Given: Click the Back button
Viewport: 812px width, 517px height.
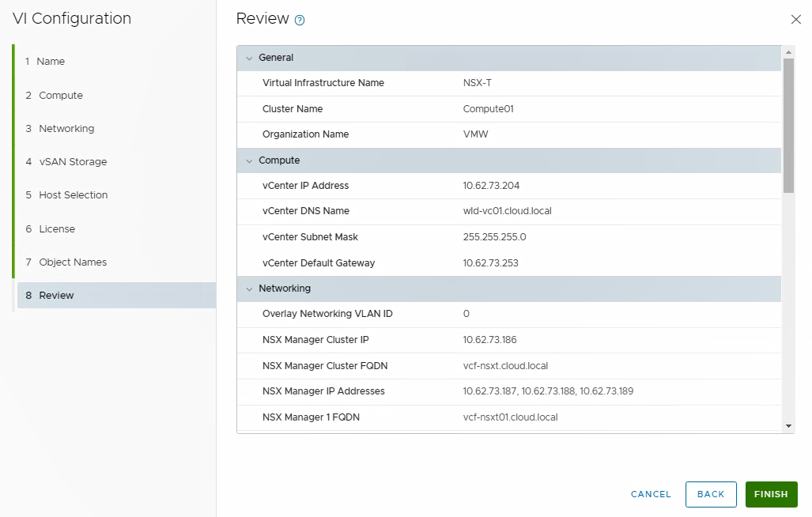Looking at the screenshot, I should (x=710, y=494).
